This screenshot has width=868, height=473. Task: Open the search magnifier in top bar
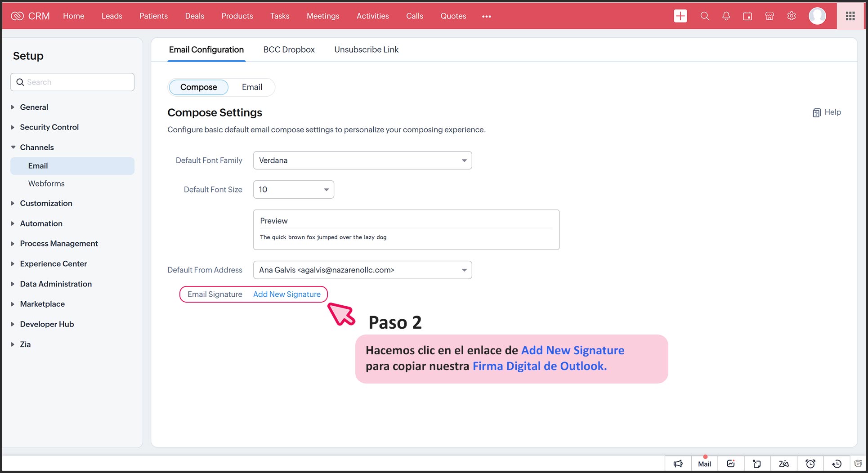pos(704,16)
